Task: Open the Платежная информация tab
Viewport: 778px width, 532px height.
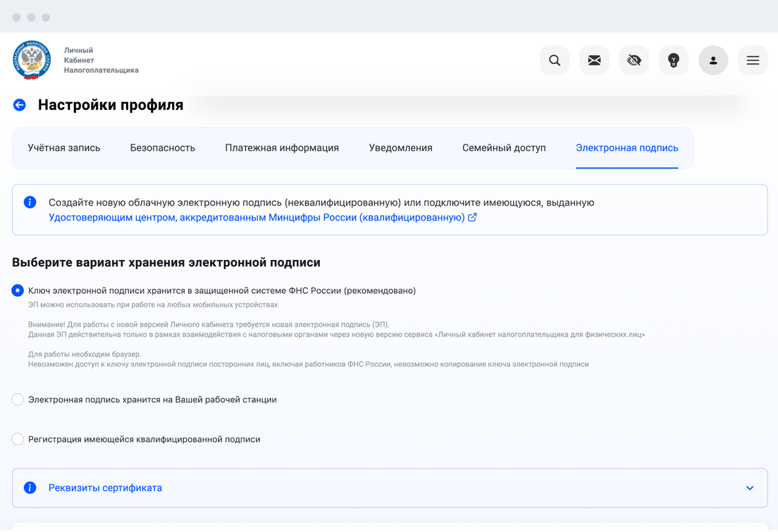Action: pyautogui.click(x=282, y=148)
